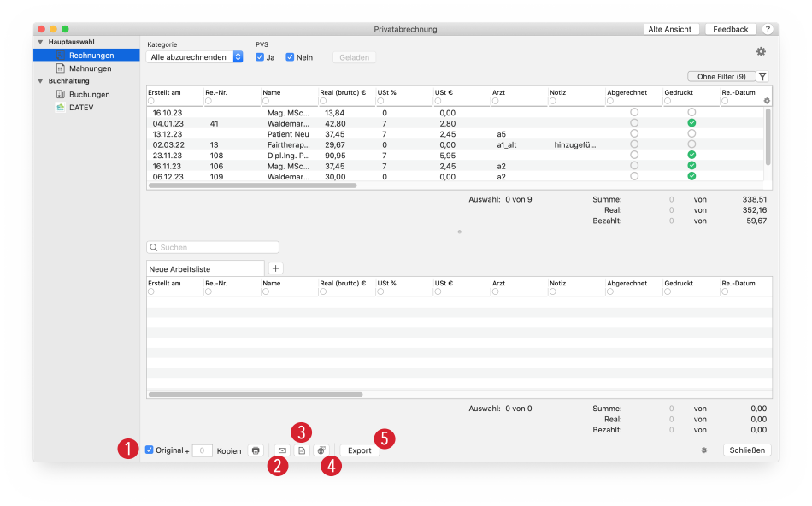The image size is (812, 506).
Task: Collapse the Buchhaltung section triangle
Action: tap(40, 81)
